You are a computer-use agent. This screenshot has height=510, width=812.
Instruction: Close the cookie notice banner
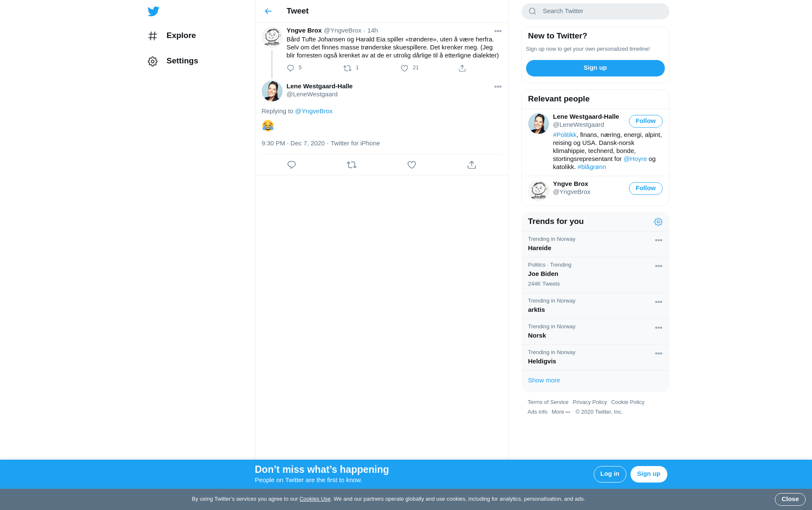pyautogui.click(x=790, y=499)
